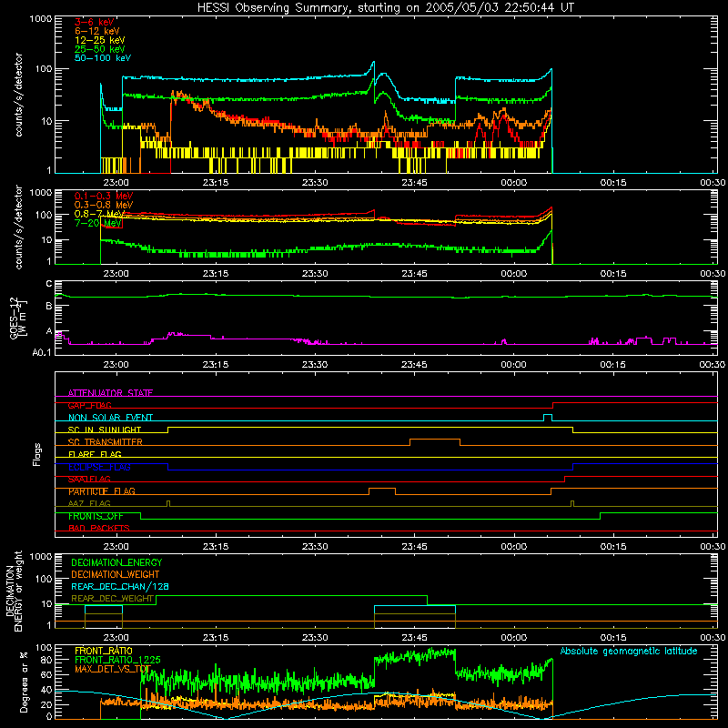Click the counts/s/detector axis title of MeV panel
This screenshot has width=728, height=728.
tap(18, 227)
